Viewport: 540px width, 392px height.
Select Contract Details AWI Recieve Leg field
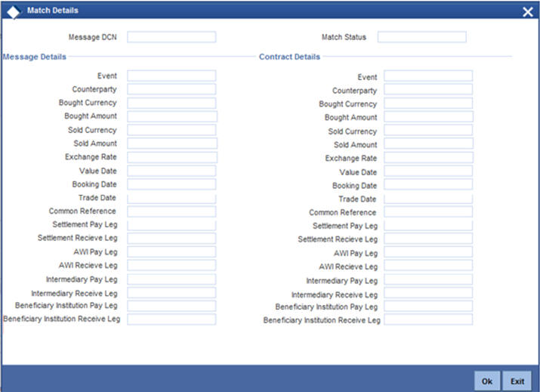pos(428,265)
